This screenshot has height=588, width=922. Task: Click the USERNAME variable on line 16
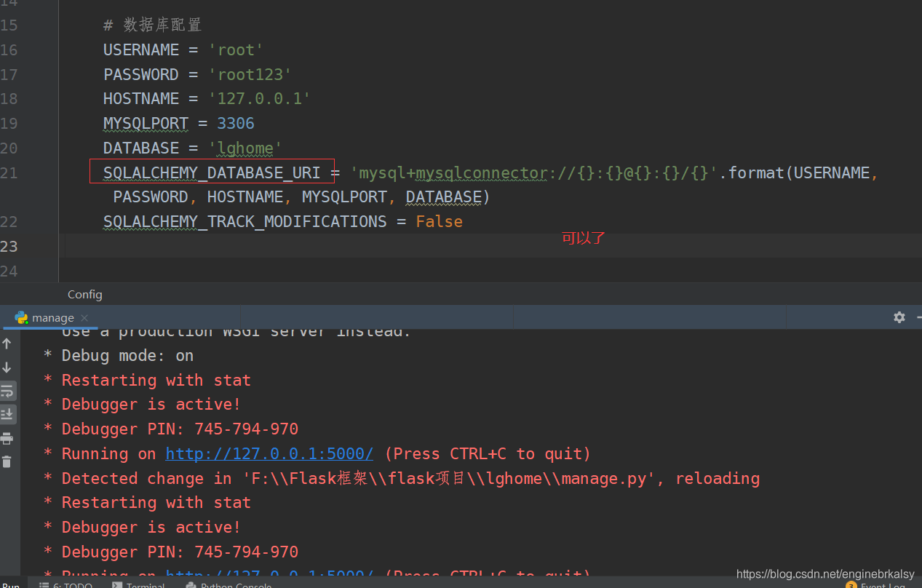pyautogui.click(x=141, y=50)
